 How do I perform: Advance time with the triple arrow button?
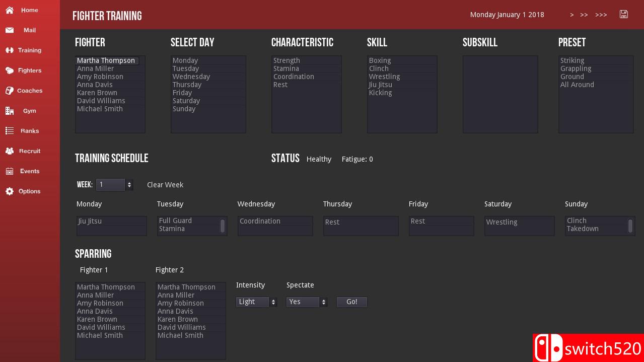point(601,15)
